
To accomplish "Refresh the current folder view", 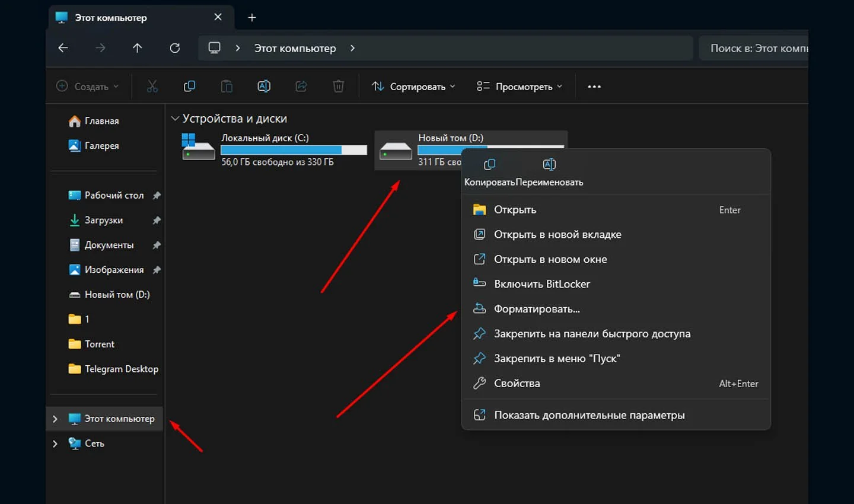I will click(x=174, y=48).
